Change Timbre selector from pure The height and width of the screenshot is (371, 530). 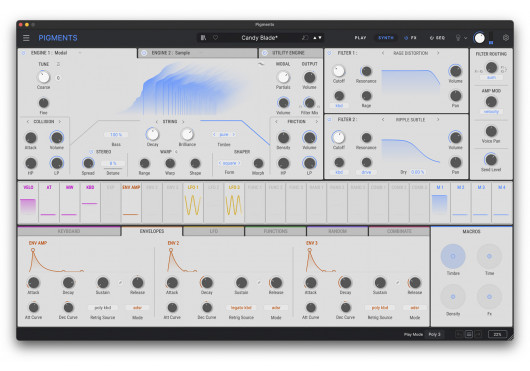(x=224, y=134)
